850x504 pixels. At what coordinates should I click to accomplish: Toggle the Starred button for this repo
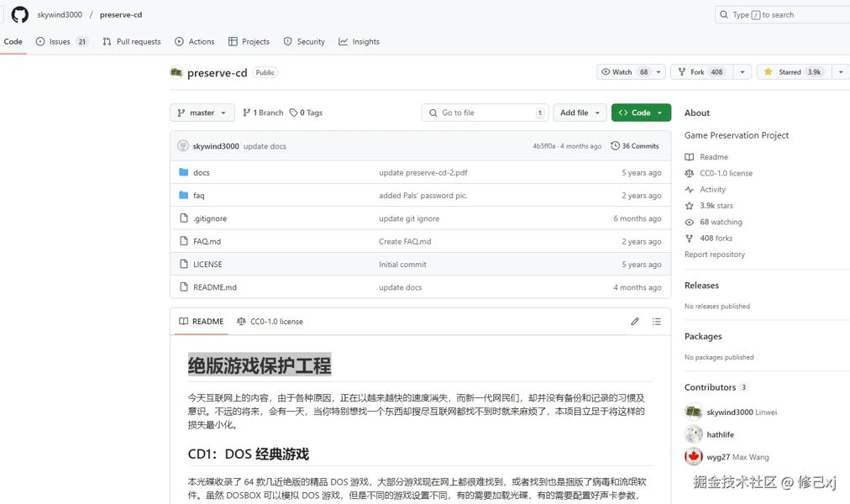point(793,72)
